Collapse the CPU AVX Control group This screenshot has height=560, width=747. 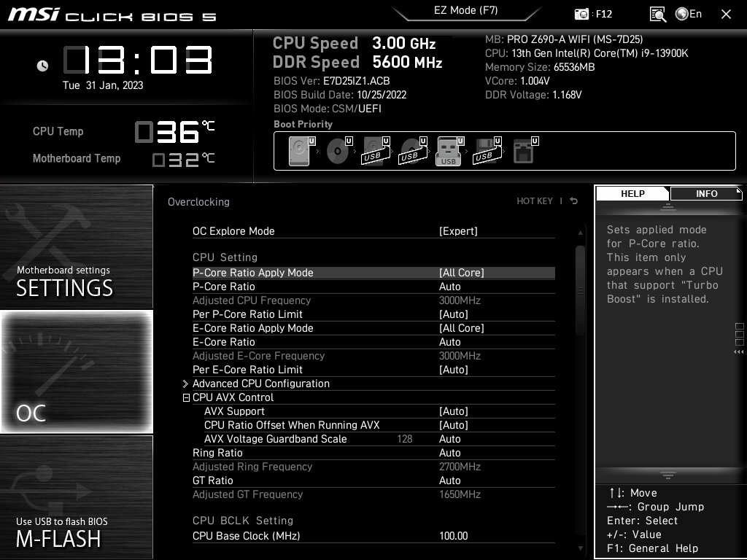click(x=186, y=397)
